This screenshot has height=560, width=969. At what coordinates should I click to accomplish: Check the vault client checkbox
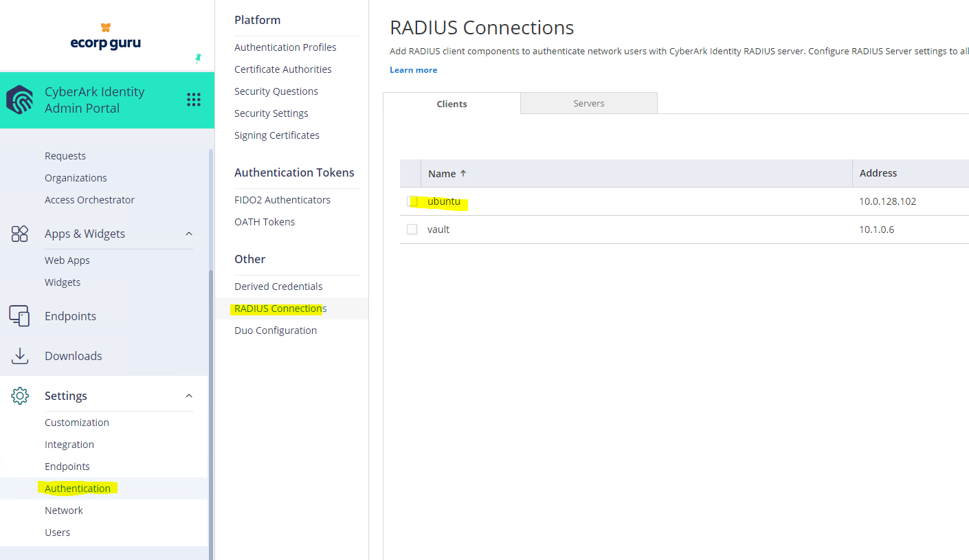tap(412, 229)
